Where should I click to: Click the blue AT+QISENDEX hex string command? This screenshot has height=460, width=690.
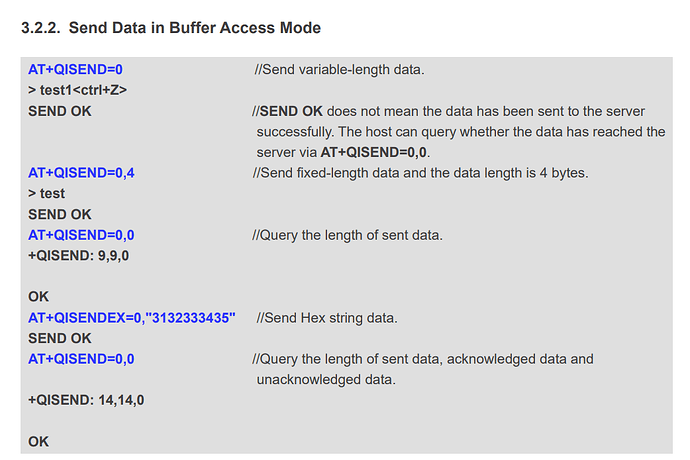click(x=132, y=318)
